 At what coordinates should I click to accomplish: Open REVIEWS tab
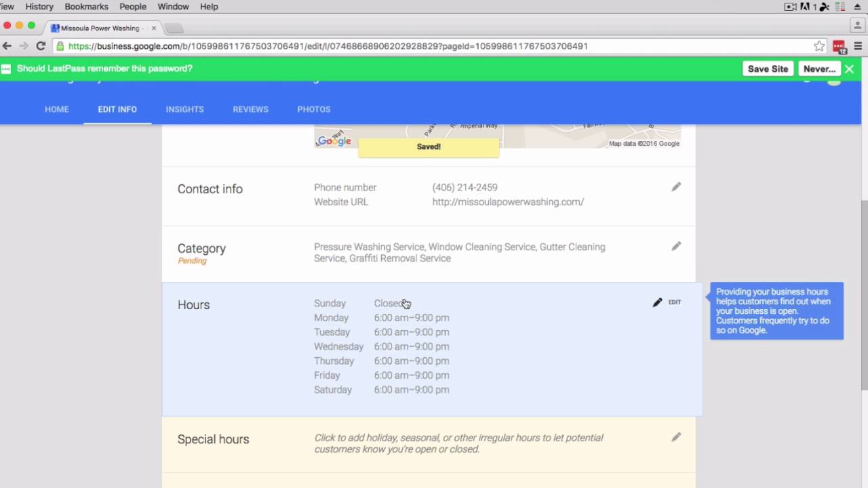tap(250, 109)
